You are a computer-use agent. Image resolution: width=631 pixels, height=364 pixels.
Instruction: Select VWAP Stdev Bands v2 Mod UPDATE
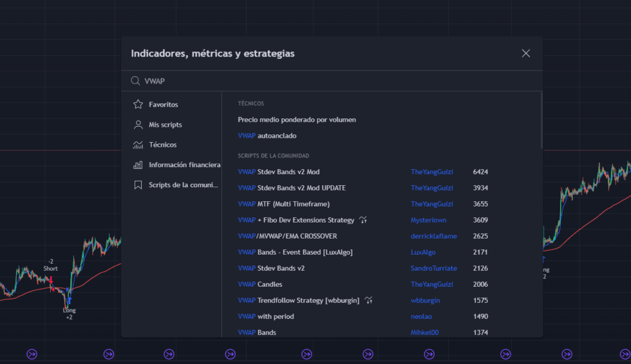292,188
